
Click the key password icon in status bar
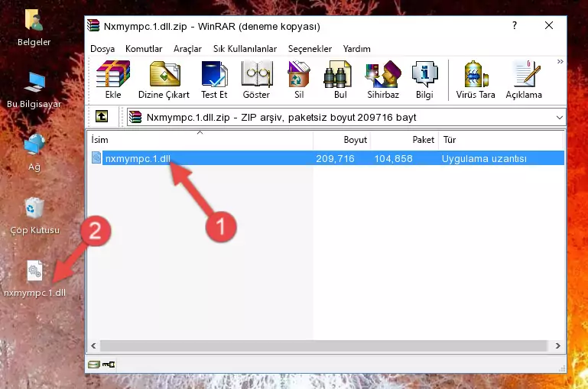(x=109, y=364)
